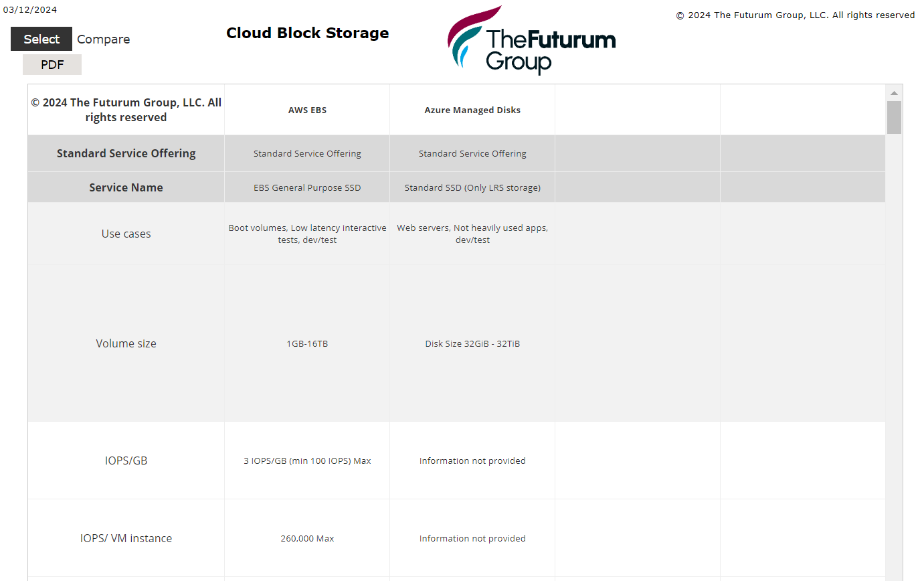Image resolution: width=924 pixels, height=581 pixels.
Task: Click the IOPS/ VM instance row label
Action: click(126, 538)
